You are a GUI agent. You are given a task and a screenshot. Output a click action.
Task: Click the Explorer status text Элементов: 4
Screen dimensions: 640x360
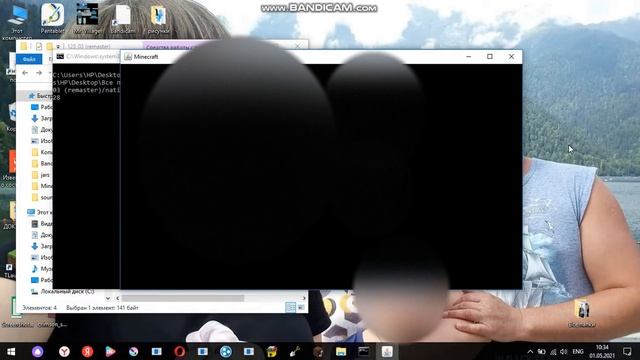(x=40, y=308)
